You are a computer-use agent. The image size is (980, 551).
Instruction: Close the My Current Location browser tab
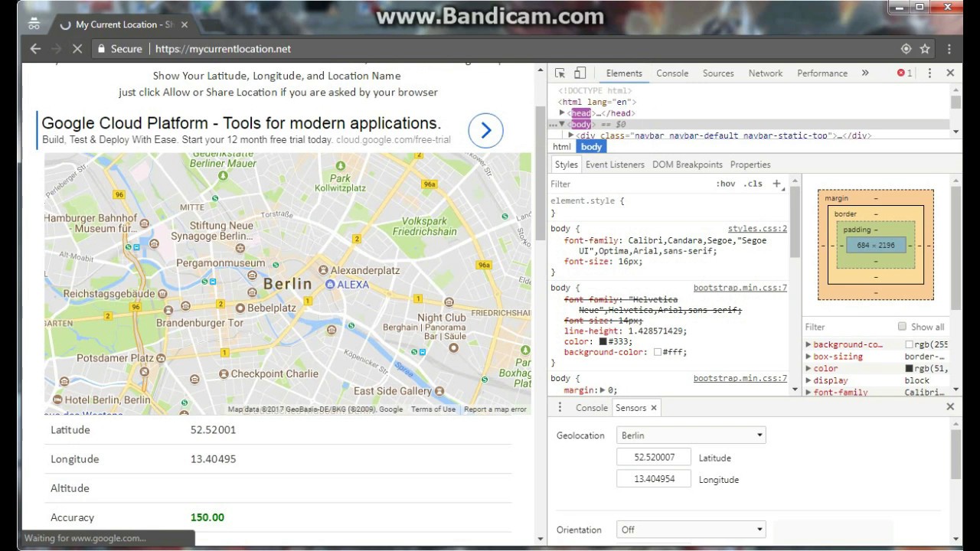click(x=184, y=24)
